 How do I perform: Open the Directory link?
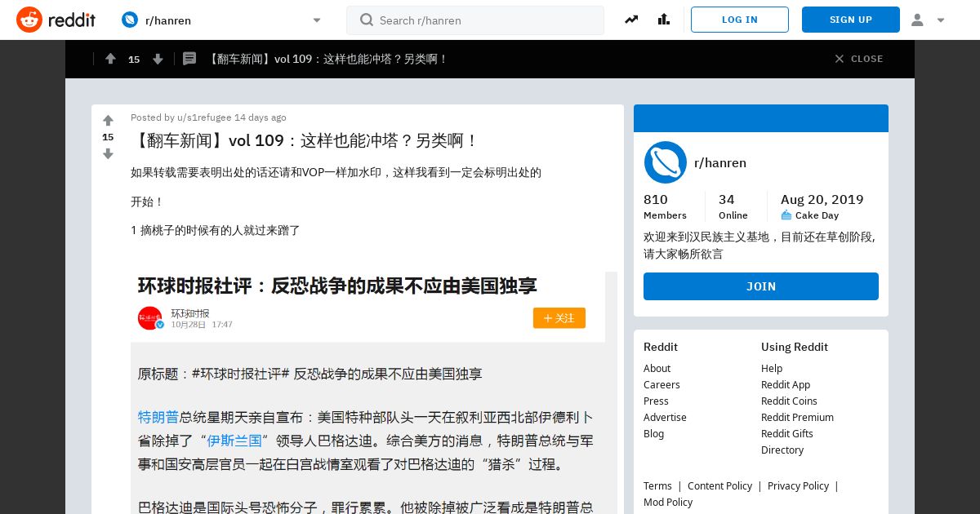click(x=782, y=450)
